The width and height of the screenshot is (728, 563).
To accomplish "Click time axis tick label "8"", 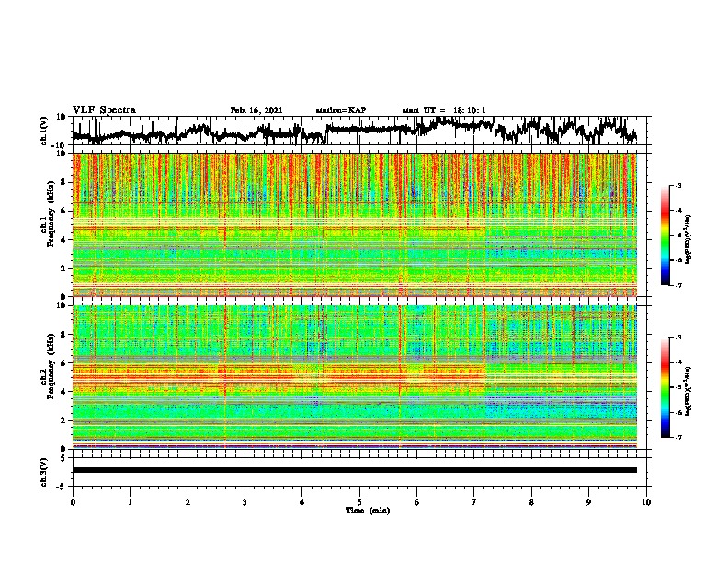I will tap(531, 502).
